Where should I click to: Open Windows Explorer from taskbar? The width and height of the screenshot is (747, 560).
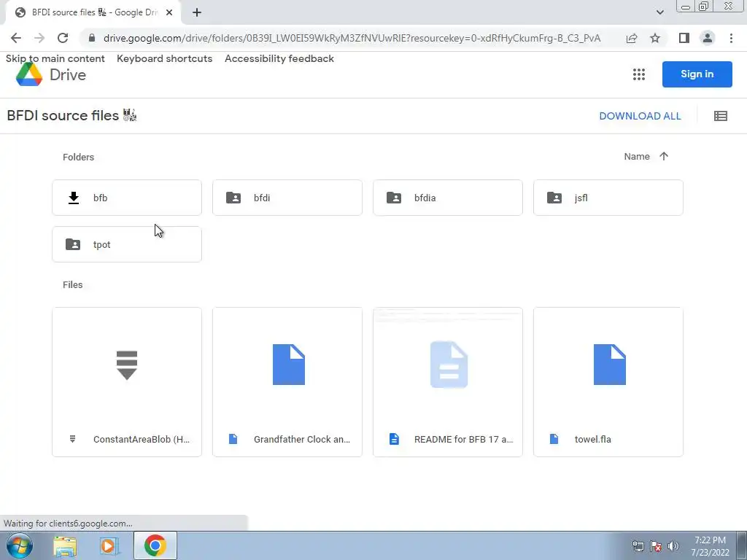[65, 546]
